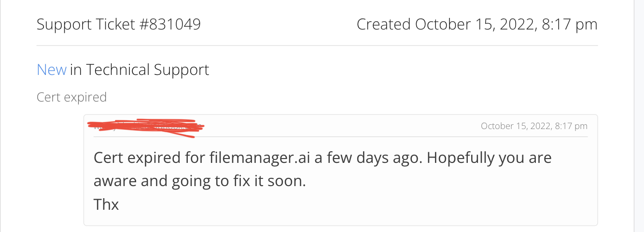The height and width of the screenshot is (232, 644).
Task: Click the horizontal divider below the ticket header
Action: pyautogui.click(x=317, y=45)
